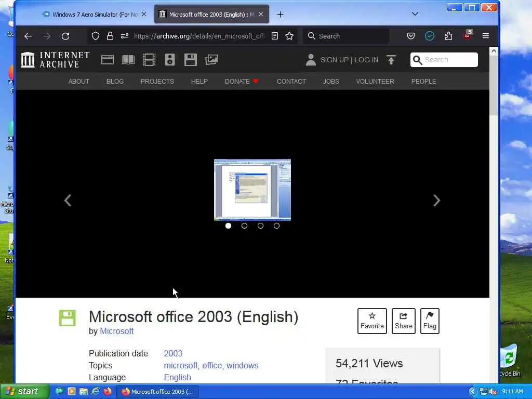The height and width of the screenshot is (399, 532).
Task: Open the HELP menu item
Action: click(199, 82)
